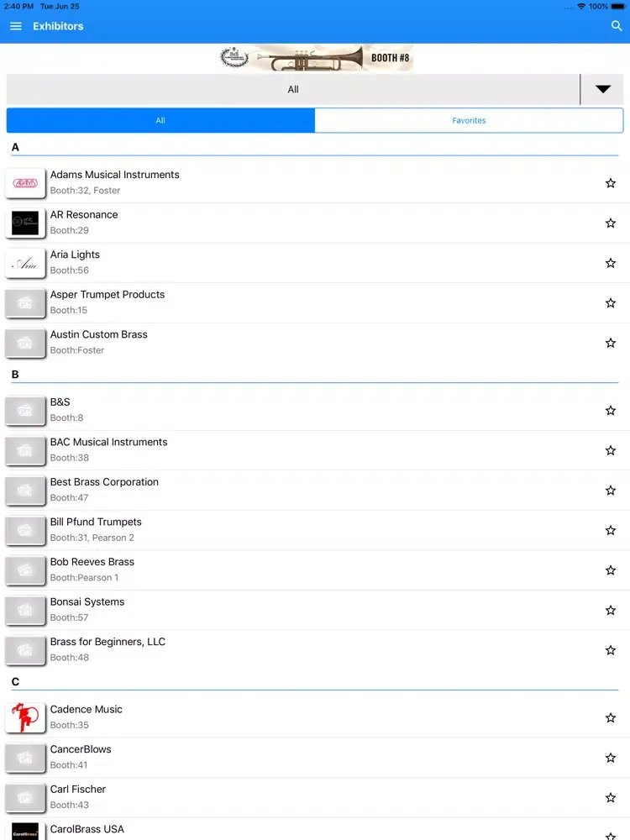
Task: Tap the Wi-Fi status icon
Action: tap(580, 7)
